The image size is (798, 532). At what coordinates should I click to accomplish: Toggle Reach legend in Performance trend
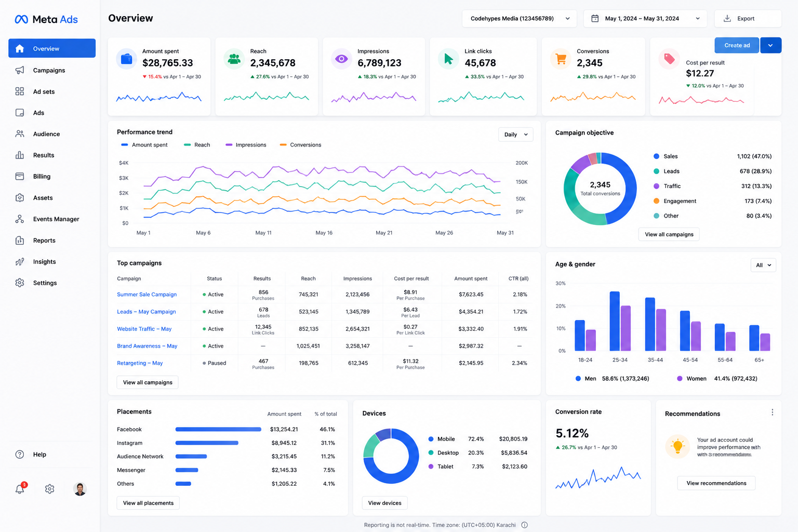[x=197, y=145]
